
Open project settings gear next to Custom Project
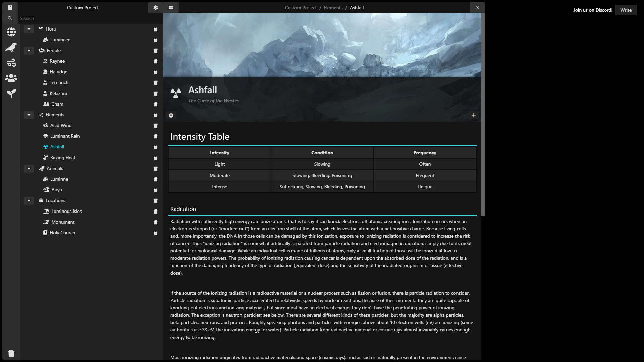point(155,7)
